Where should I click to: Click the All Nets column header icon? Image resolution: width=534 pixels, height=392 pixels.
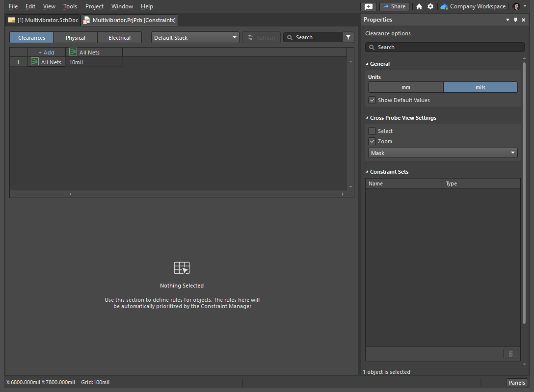pyautogui.click(x=73, y=52)
